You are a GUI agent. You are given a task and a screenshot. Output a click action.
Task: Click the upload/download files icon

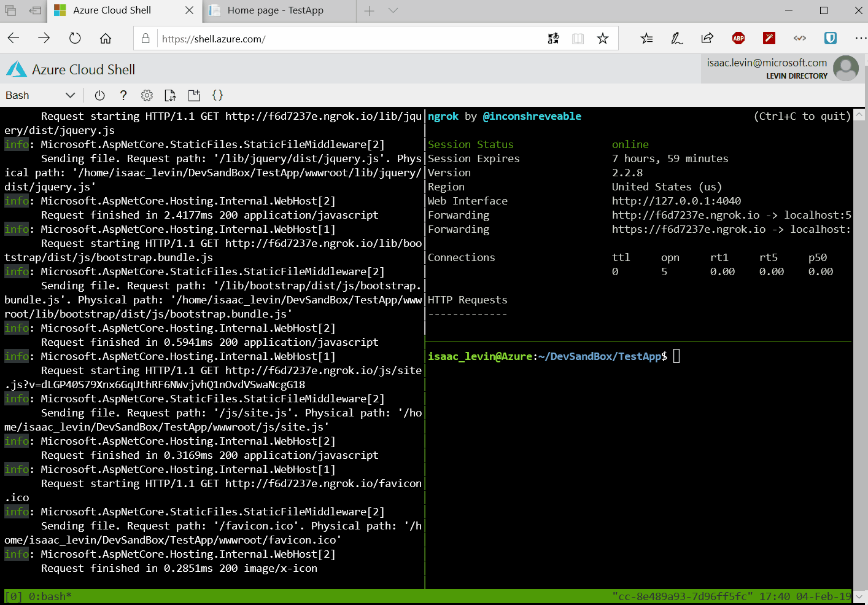(170, 95)
